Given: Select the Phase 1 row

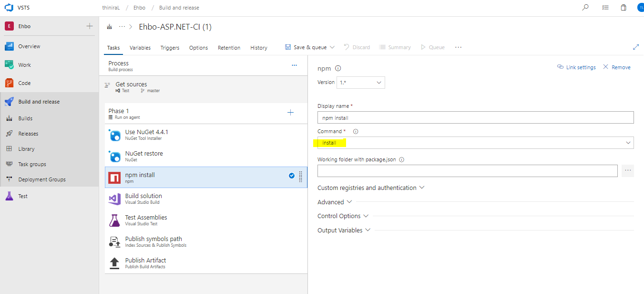Looking at the screenshot, I should click(x=206, y=113).
